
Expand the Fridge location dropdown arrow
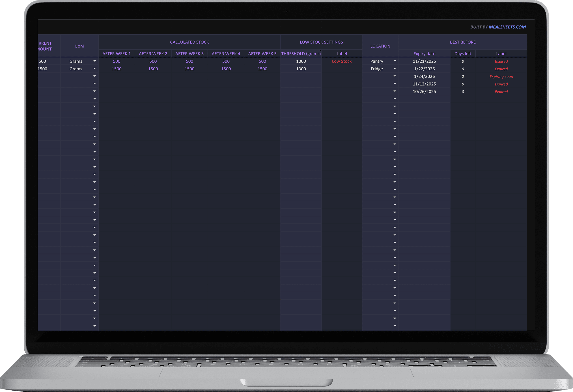395,69
